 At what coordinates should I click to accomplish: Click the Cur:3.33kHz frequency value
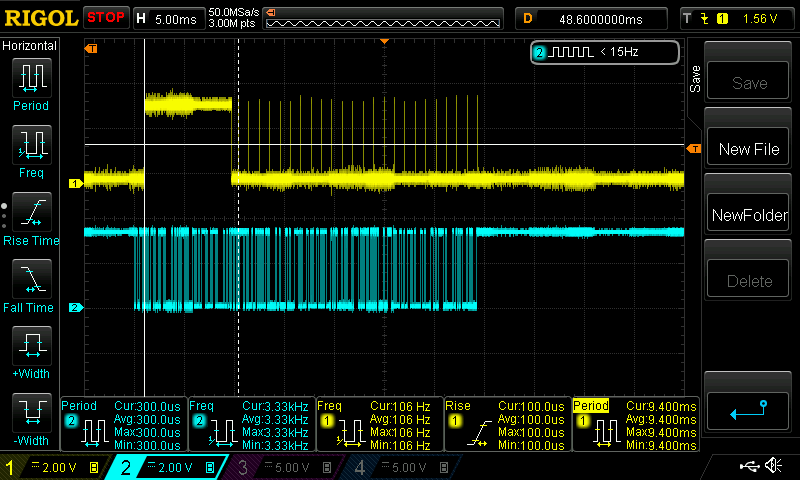click(275, 407)
